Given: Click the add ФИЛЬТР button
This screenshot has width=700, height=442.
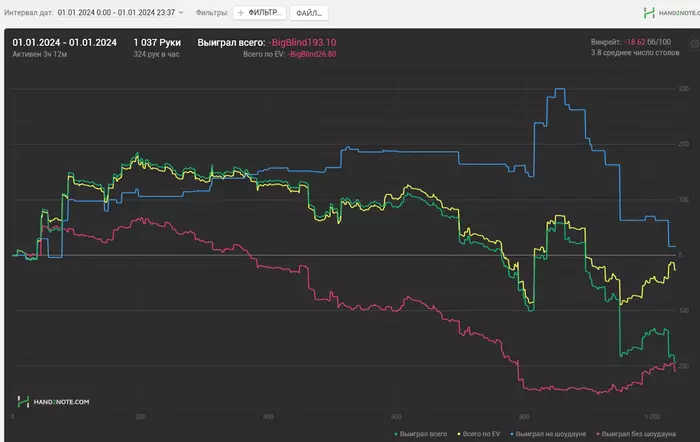Looking at the screenshot, I should (260, 13).
